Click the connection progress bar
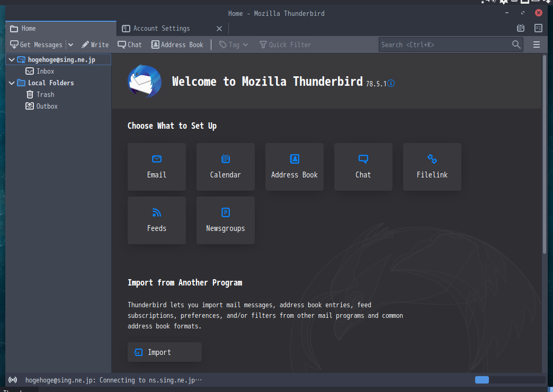The height and width of the screenshot is (392, 553). [510, 380]
